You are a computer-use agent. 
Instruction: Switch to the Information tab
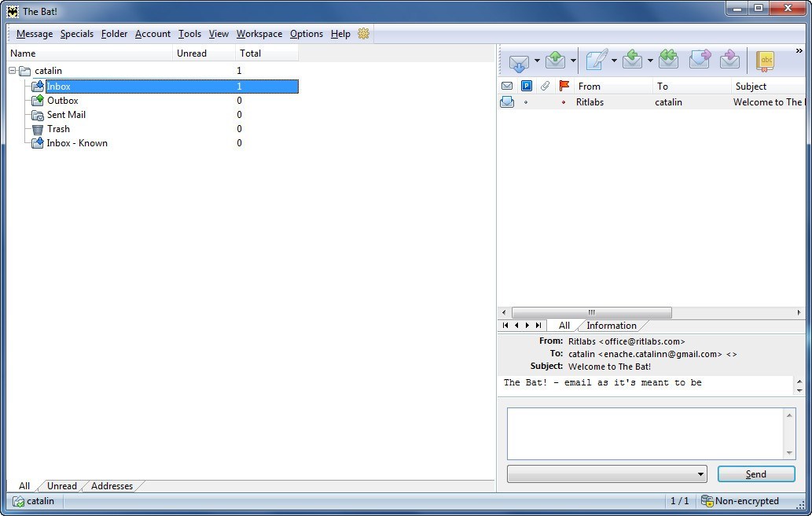611,326
